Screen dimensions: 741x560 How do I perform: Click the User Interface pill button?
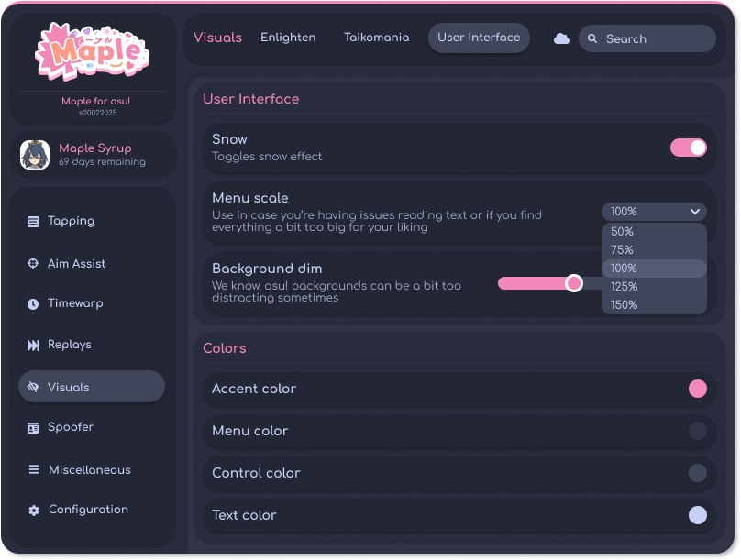(479, 38)
